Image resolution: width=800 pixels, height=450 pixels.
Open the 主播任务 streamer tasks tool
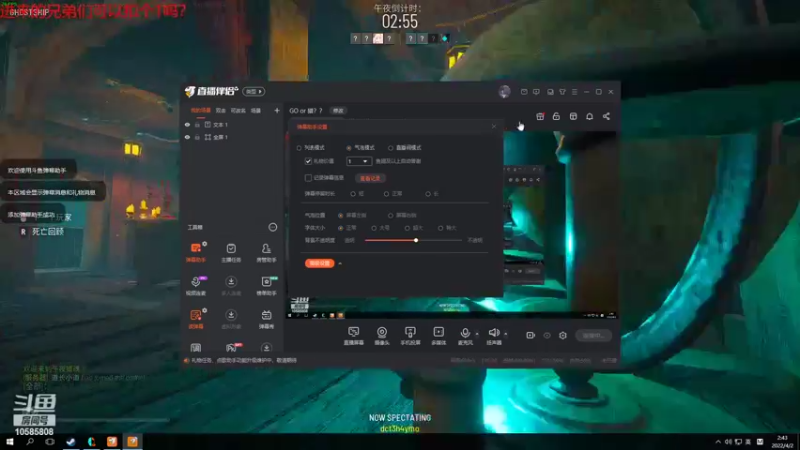point(231,252)
